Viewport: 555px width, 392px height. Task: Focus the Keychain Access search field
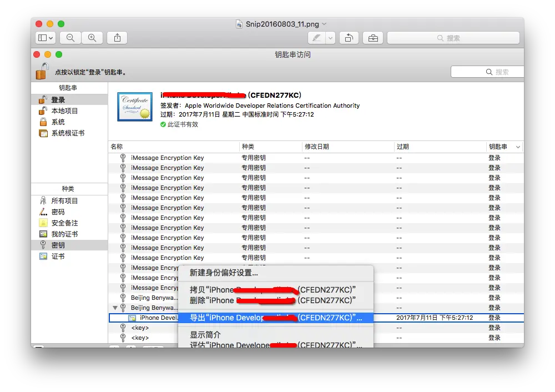pyautogui.click(x=487, y=72)
